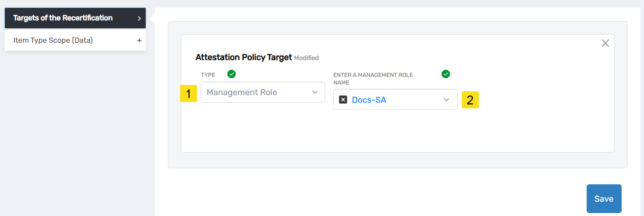The image size is (644, 216).
Task: Click the green checkmark beside management role name
Action: (x=446, y=74)
